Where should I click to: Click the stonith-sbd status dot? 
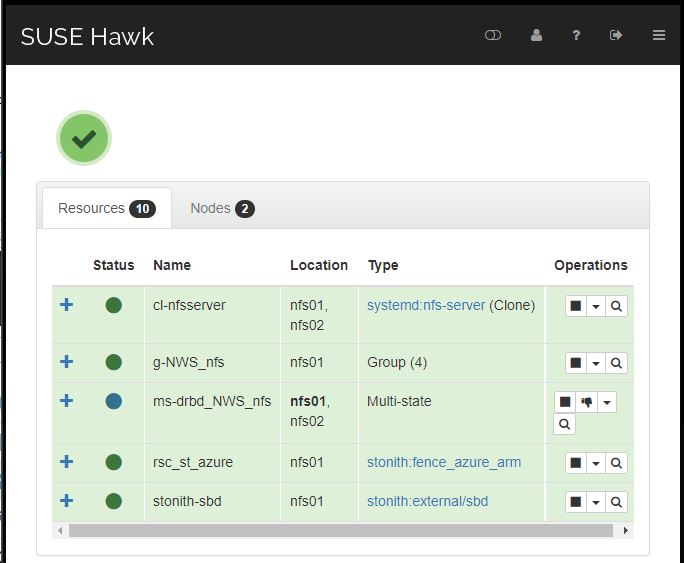(x=113, y=501)
